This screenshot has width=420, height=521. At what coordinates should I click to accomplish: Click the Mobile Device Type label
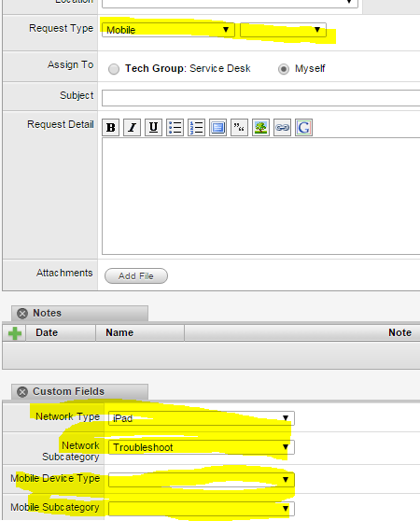point(55,478)
